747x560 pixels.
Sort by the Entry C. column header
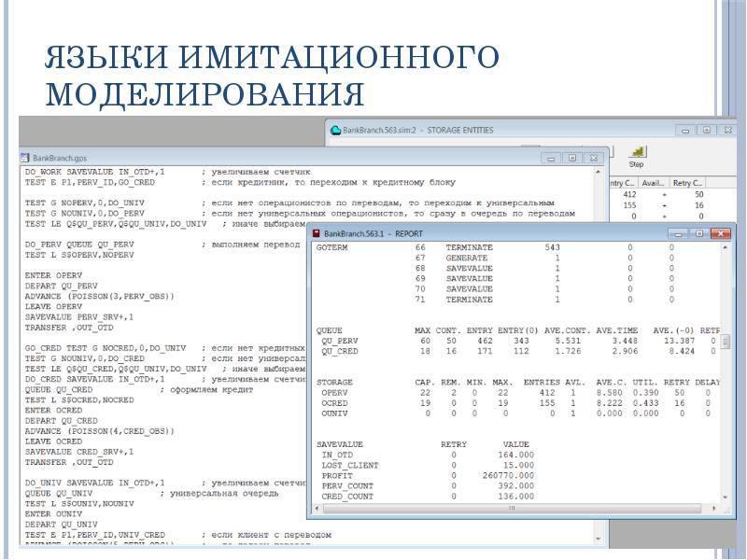point(621,183)
